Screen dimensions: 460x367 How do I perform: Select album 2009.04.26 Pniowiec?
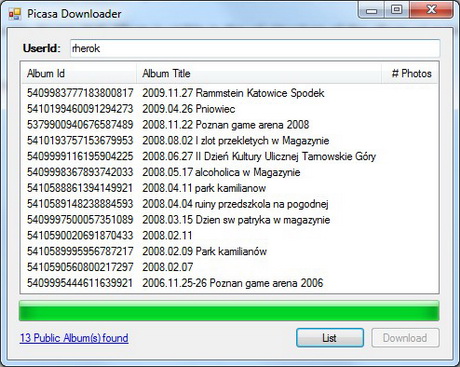pos(189,109)
